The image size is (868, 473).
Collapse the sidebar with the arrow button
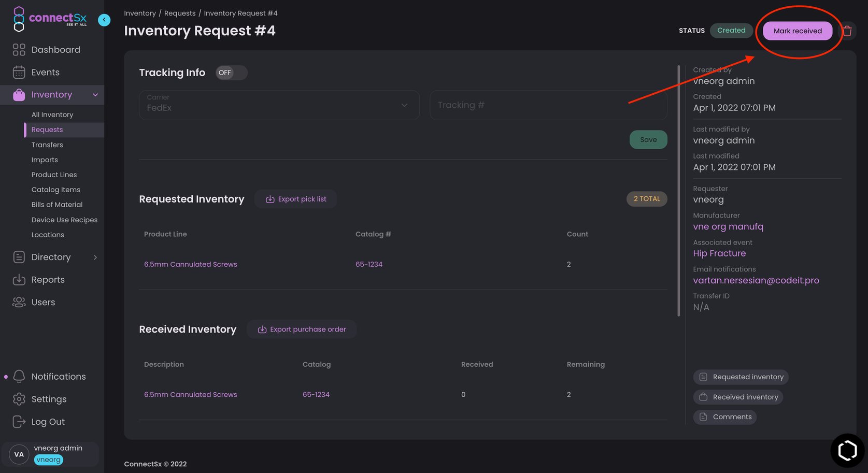(104, 19)
